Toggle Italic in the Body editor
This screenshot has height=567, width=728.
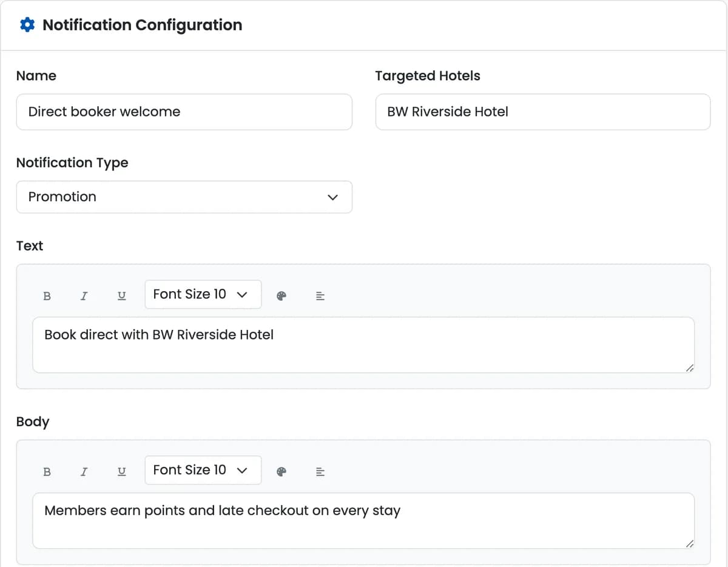[84, 472]
